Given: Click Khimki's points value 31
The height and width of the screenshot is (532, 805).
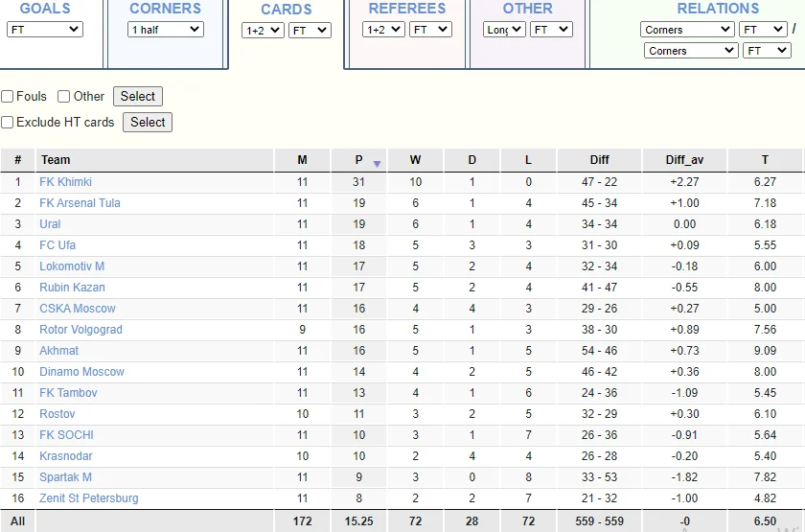Looking at the screenshot, I should [x=358, y=182].
